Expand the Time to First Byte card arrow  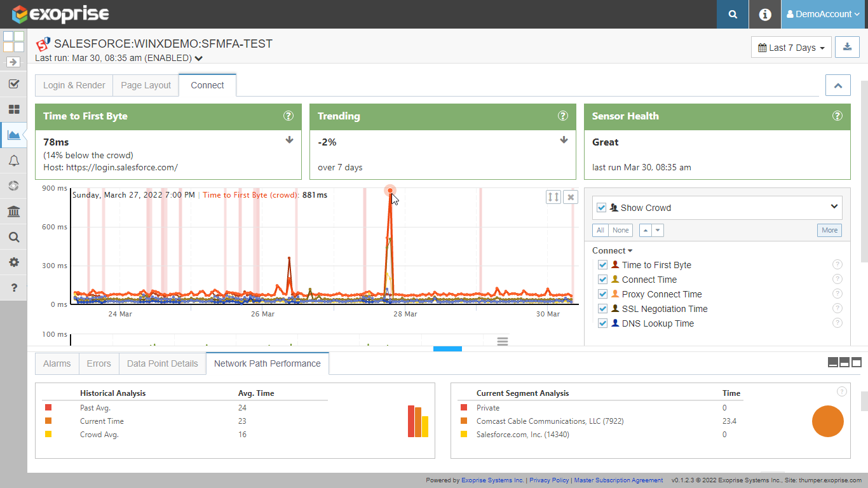(289, 140)
